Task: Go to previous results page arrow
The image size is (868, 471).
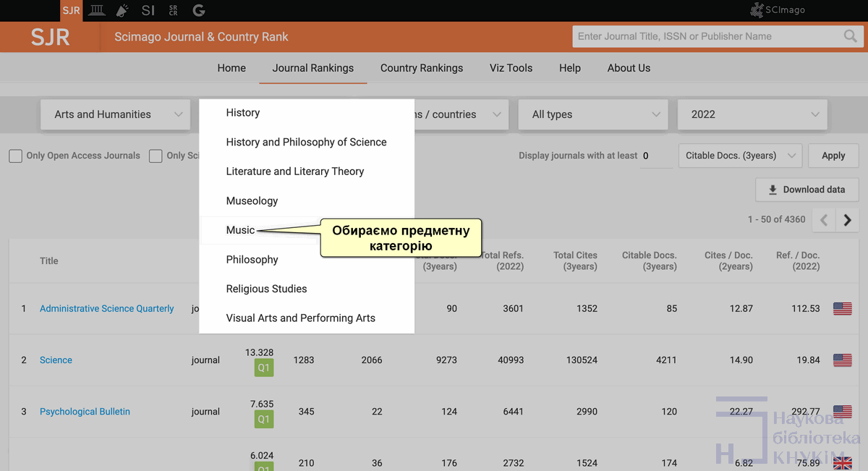Action: [x=824, y=220]
